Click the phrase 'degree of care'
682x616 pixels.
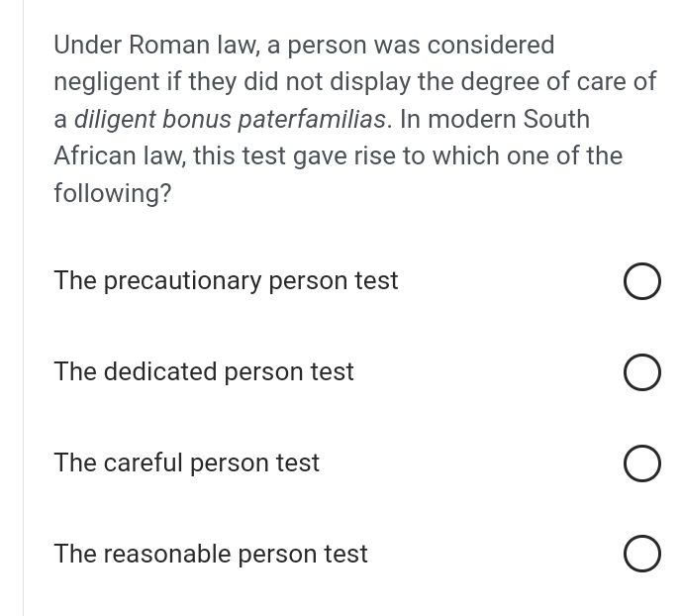552,82
